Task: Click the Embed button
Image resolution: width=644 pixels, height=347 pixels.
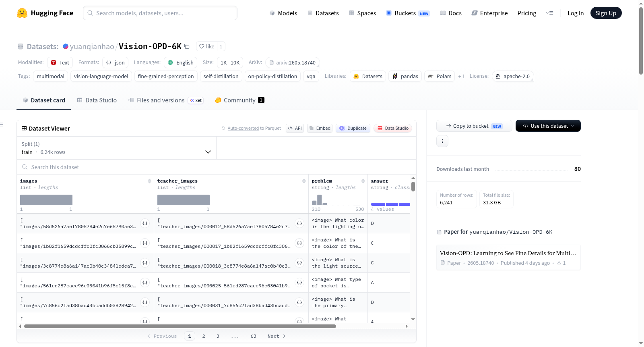Action: (320, 128)
